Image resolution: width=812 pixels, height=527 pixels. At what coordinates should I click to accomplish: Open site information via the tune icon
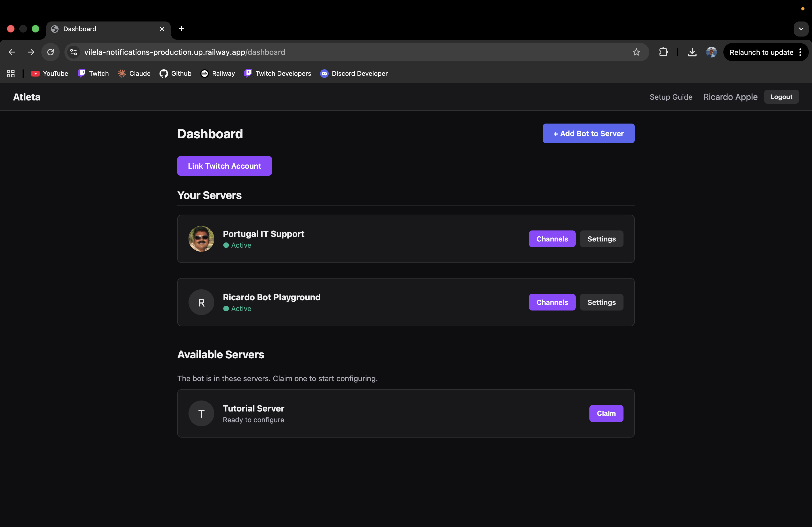pyautogui.click(x=73, y=52)
